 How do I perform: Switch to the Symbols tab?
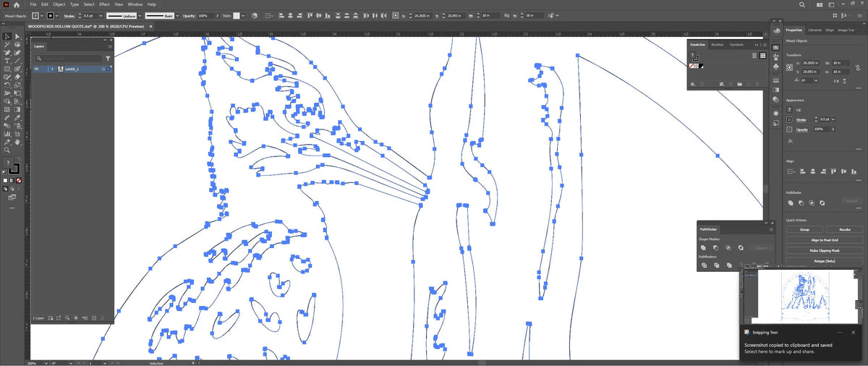[736, 45]
